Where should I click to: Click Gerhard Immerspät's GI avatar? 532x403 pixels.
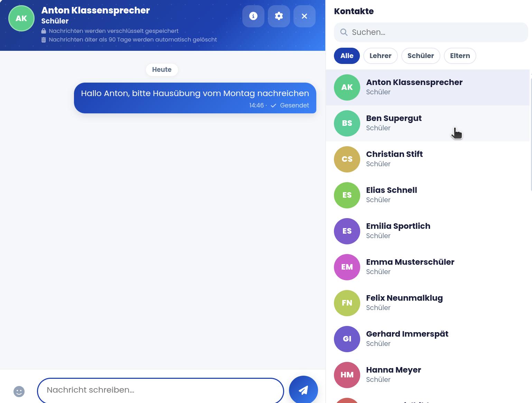click(347, 339)
